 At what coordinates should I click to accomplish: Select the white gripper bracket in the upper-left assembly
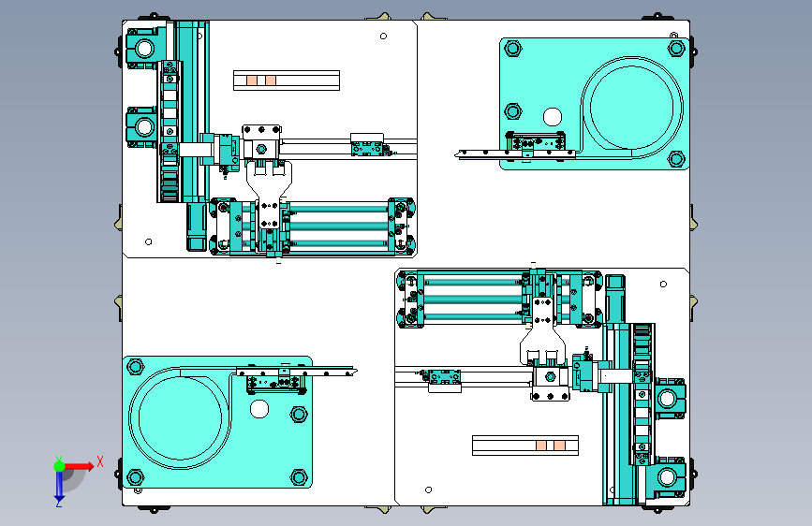pos(270,194)
